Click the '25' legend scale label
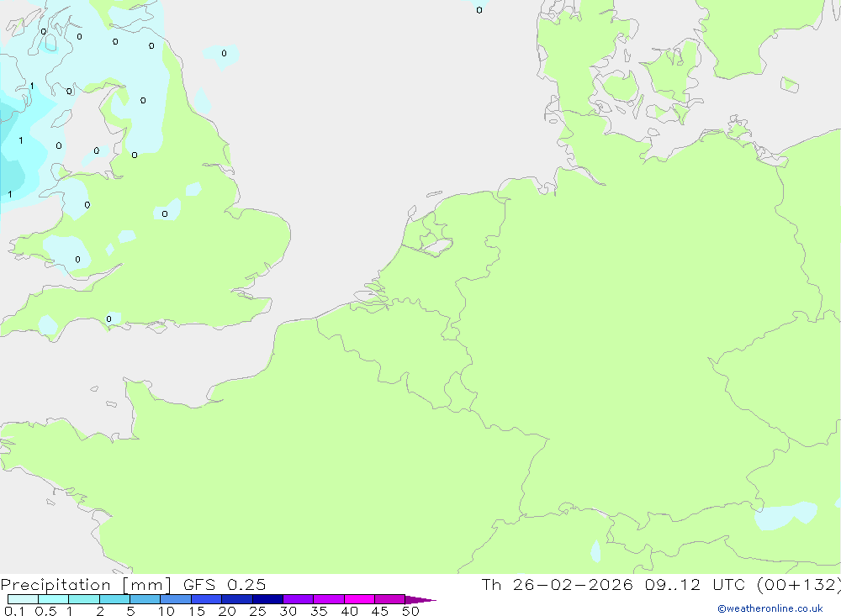Image resolution: width=841 pixels, height=616 pixels. coord(257,611)
